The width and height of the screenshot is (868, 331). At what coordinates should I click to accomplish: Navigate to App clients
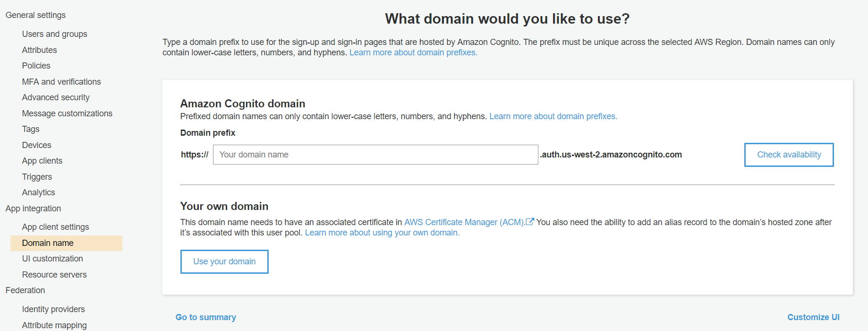pos(42,161)
